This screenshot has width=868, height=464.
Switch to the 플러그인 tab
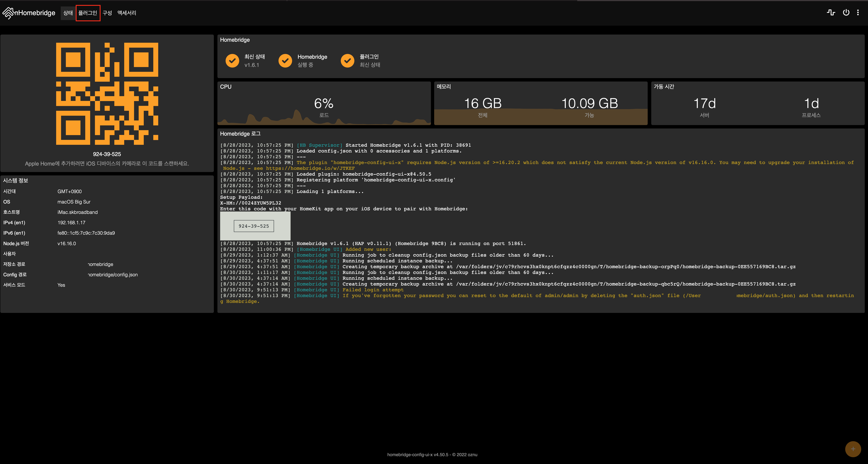[x=88, y=13]
